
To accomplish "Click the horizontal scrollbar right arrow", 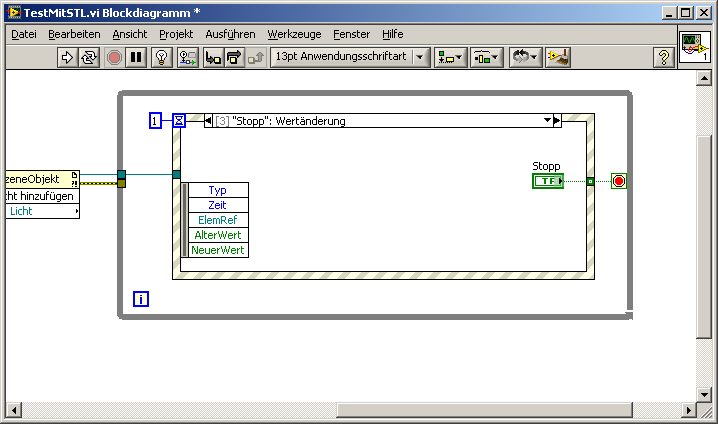I will click(x=688, y=410).
